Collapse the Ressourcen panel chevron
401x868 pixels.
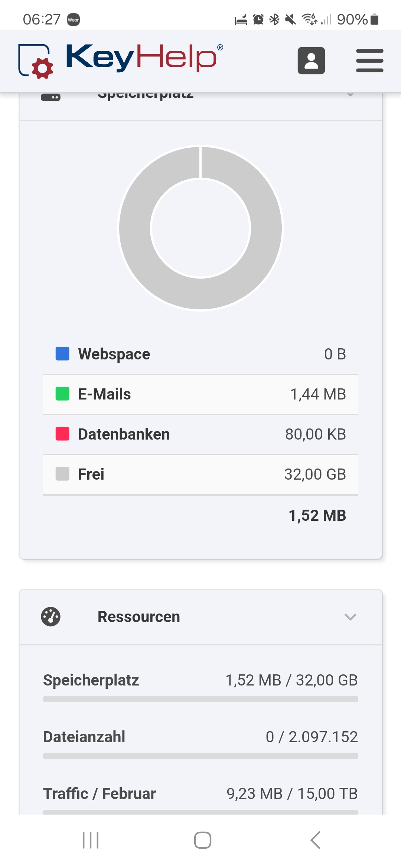click(350, 617)
